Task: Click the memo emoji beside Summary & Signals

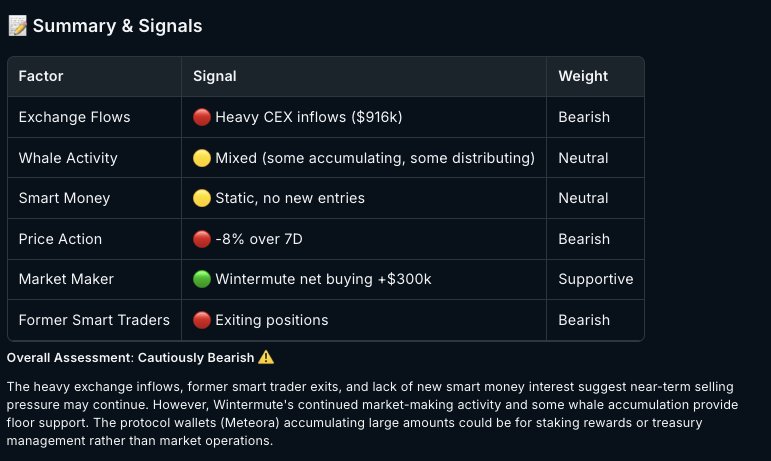Action: click(17, 26)
